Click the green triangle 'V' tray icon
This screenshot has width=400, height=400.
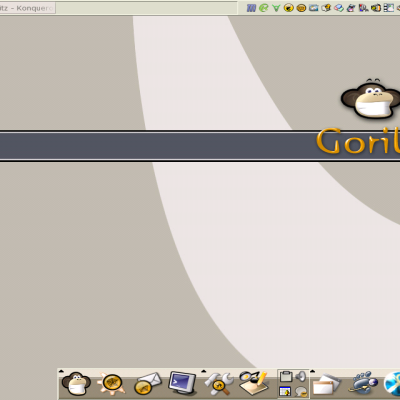[276, 8]
